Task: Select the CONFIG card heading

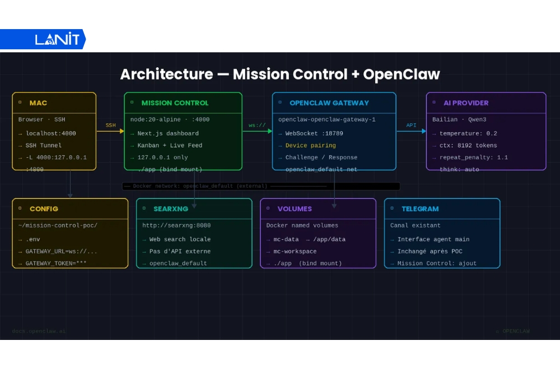Action: 44,209
